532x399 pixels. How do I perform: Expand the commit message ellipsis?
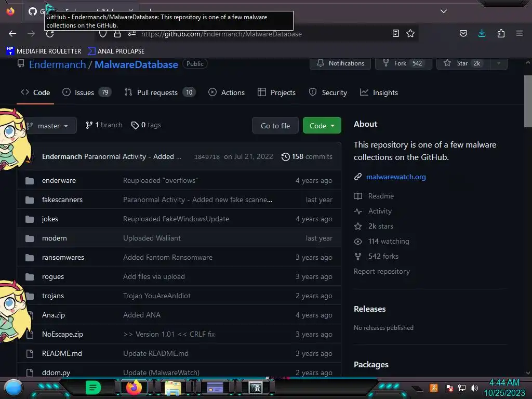179,157
